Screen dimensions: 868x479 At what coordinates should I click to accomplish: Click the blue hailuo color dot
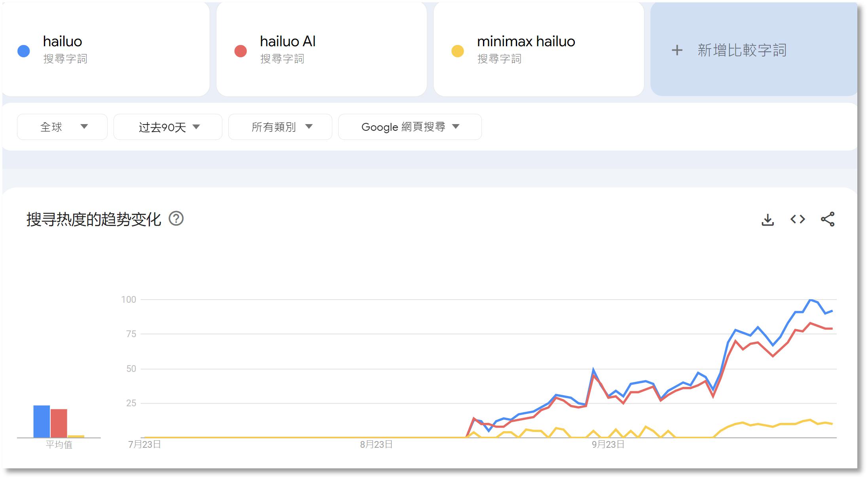[24, 51]
